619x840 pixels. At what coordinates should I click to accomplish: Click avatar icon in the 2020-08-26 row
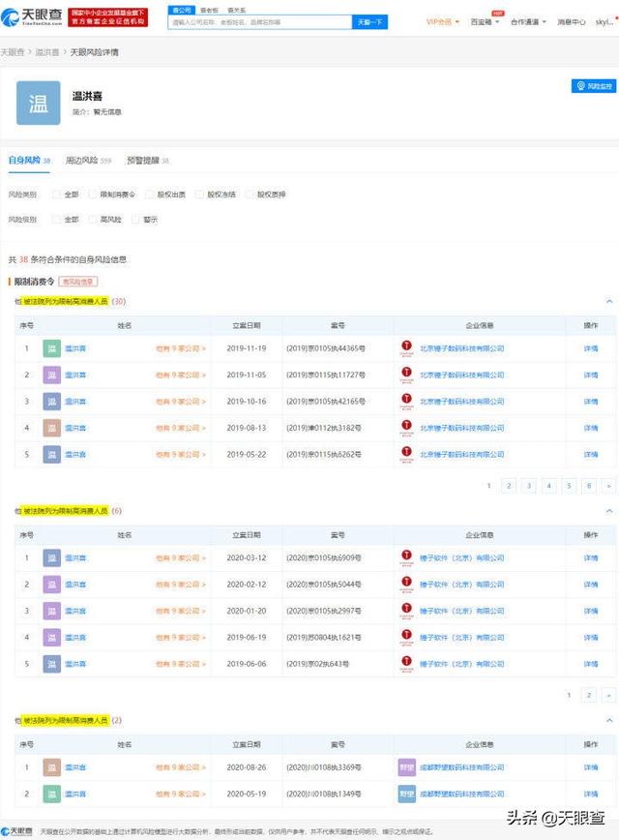52,767
